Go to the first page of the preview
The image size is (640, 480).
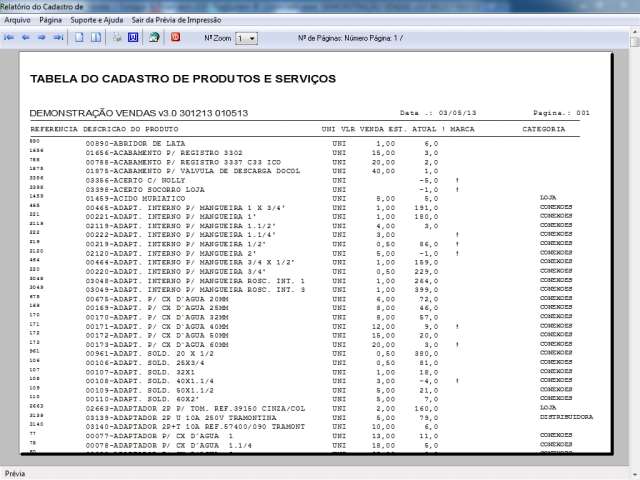click(x=10, y=38)
